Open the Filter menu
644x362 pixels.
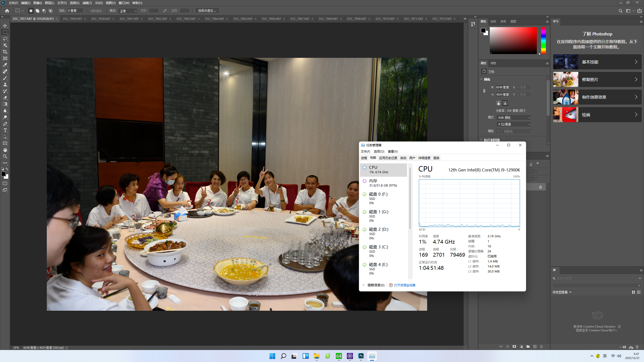pos(87,3)
